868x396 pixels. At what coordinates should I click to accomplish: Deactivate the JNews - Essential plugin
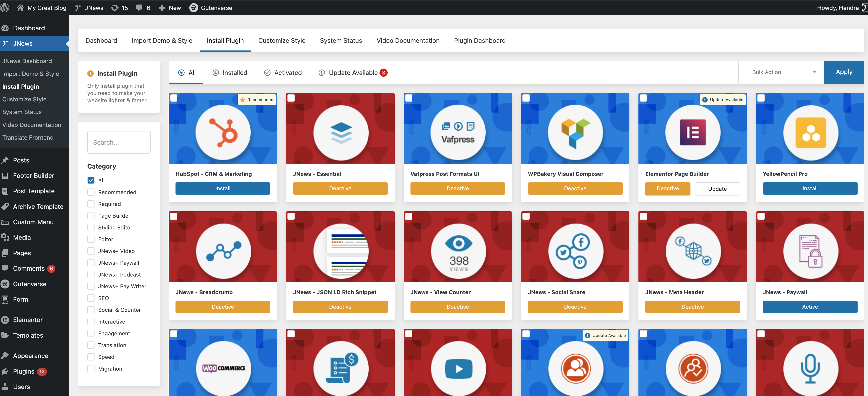tap(340, 188)
